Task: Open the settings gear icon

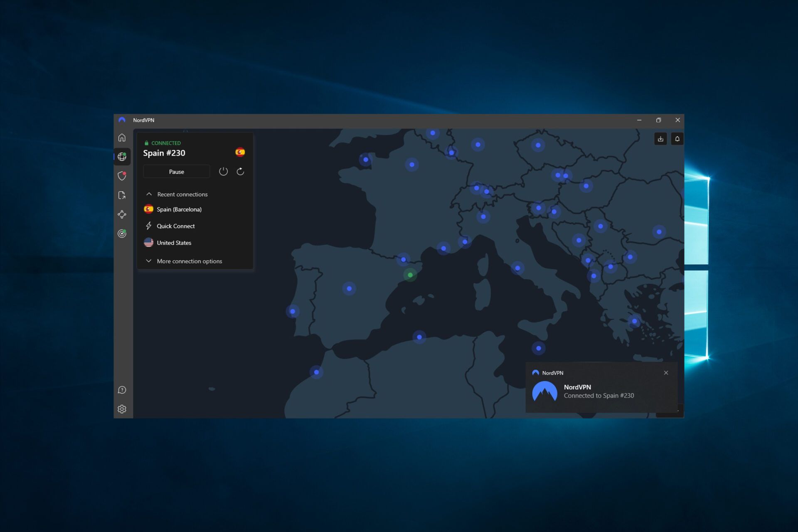Action: pyautogui.click(x=122, y=409)
